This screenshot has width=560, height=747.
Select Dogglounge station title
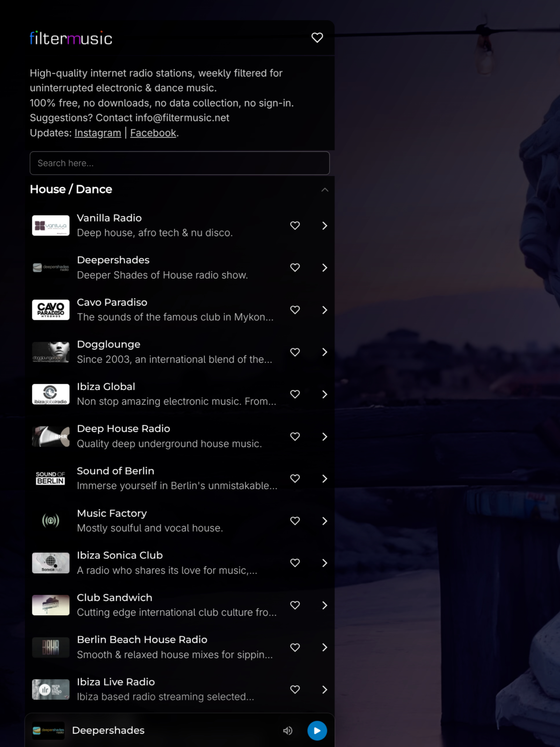click(109, 344)
